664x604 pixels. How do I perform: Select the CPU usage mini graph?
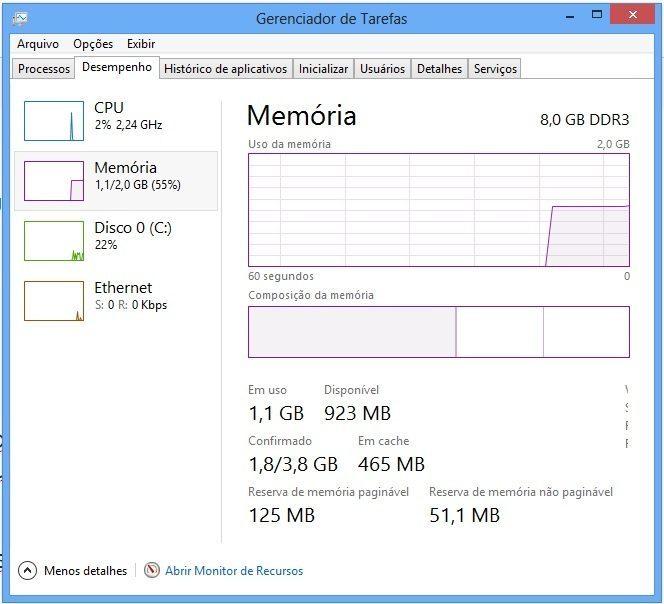[53, 120]
